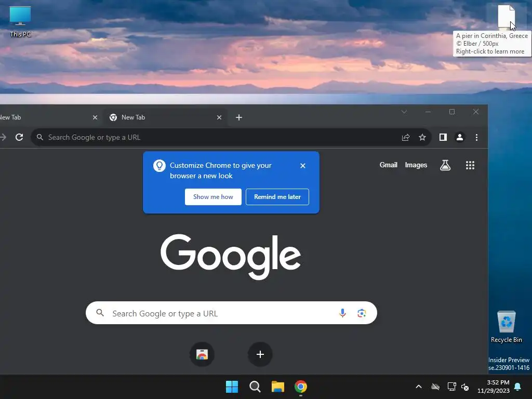Viewport: 532px width, 399px height.
Task: Show hidden system tray icons
Action: [x=419, y=387]
